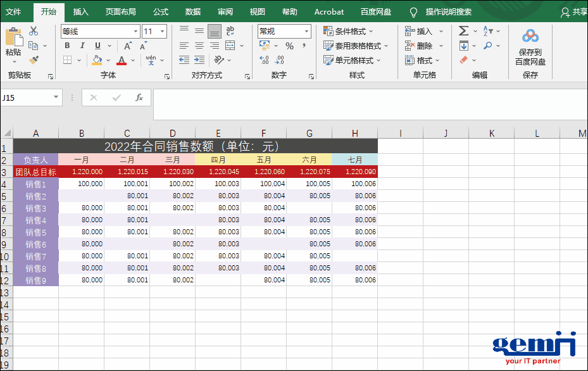Click the Cut scissors icon
This screenshot has width=588, height=371.
click(34, 31)
